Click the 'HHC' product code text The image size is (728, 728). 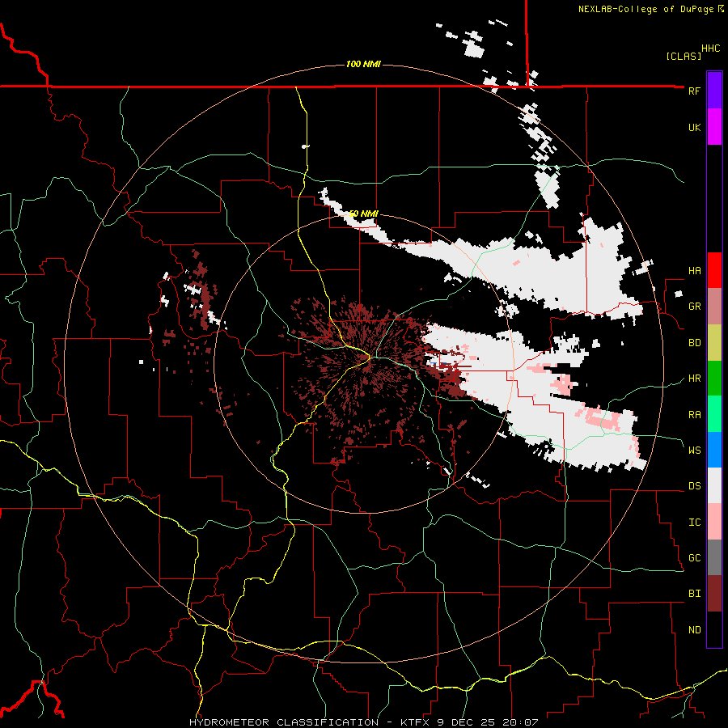710,49
